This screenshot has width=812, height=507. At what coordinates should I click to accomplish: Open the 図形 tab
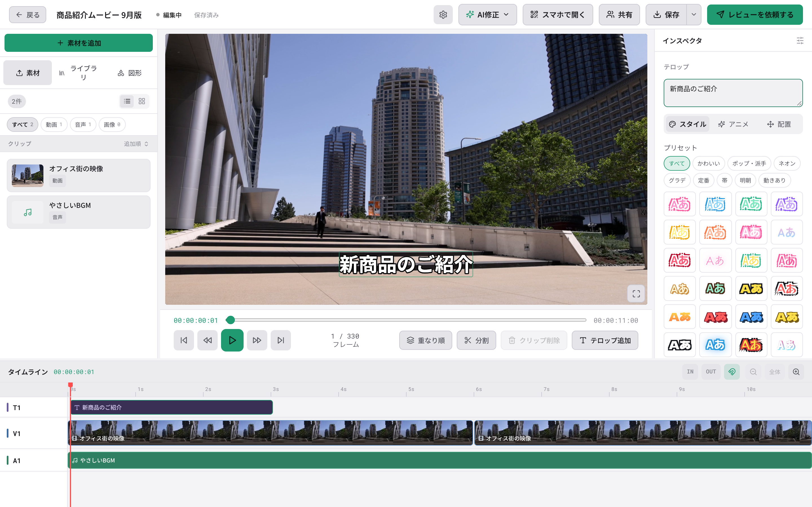click(x=129, y=73)
